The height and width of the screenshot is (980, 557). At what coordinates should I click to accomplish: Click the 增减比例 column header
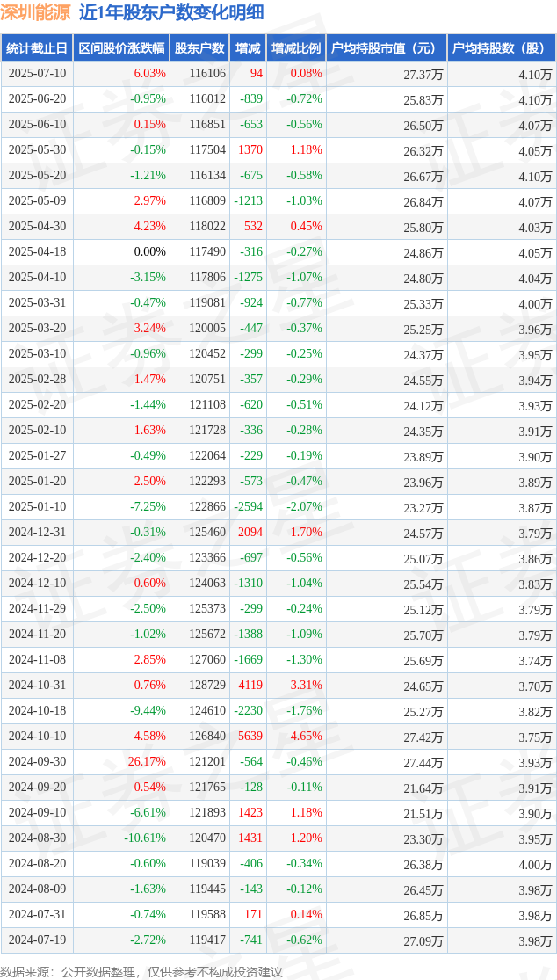tap(295, 48)
